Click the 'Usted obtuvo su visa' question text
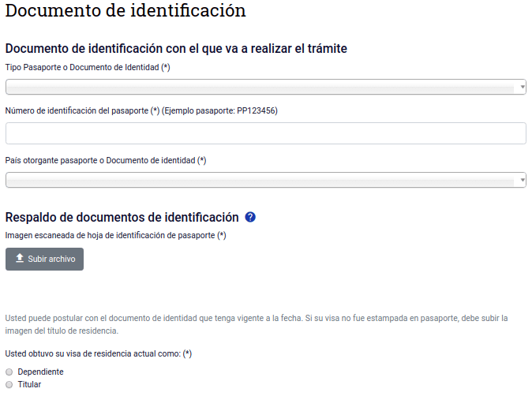 click(99, 353)
